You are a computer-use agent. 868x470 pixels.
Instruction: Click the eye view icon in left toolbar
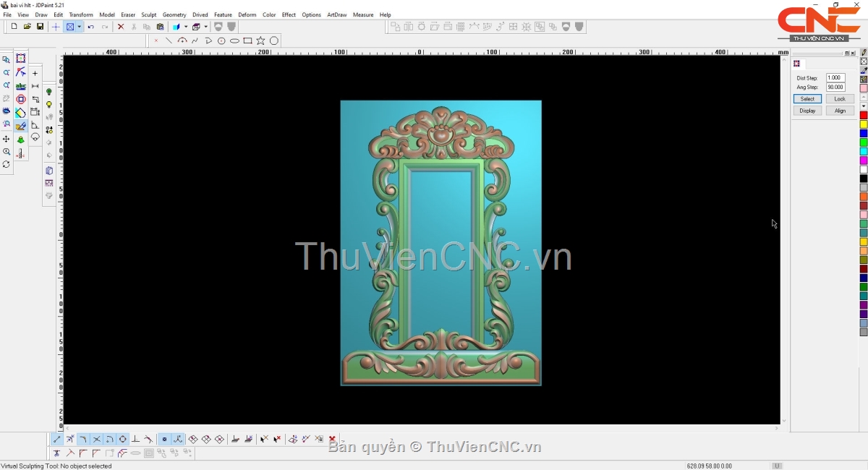7,111
